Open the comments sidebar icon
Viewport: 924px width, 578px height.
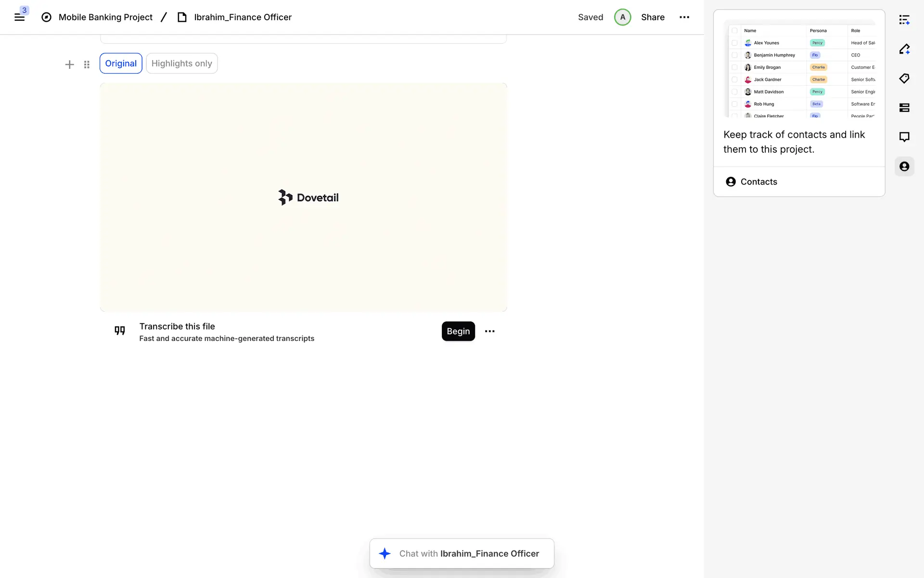pos(904,137)
